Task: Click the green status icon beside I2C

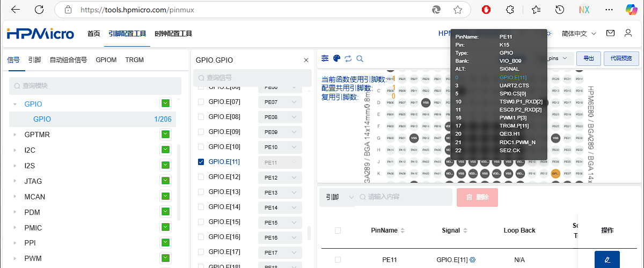Action: coord(165,150)
